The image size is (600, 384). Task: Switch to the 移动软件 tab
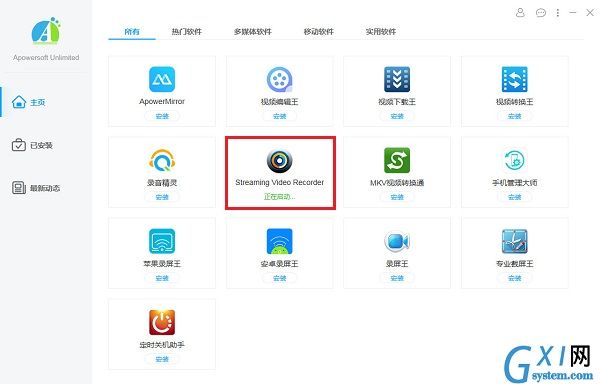[318, 31]
